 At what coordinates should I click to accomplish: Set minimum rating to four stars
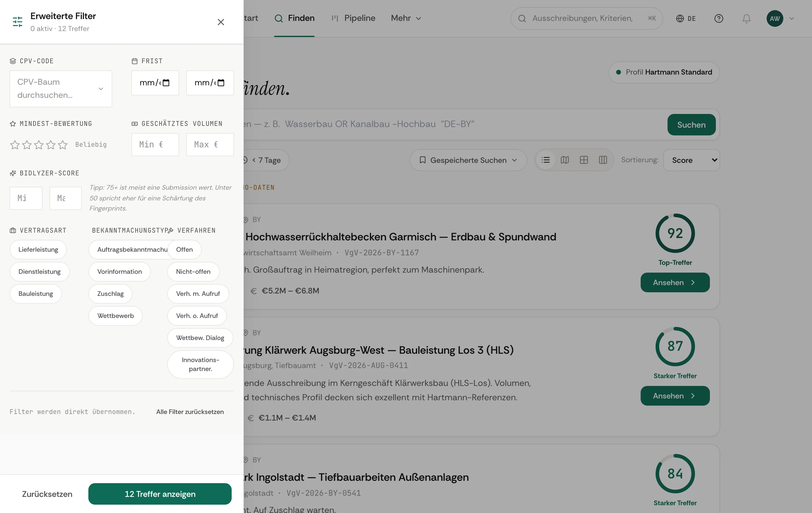(51, 144)
